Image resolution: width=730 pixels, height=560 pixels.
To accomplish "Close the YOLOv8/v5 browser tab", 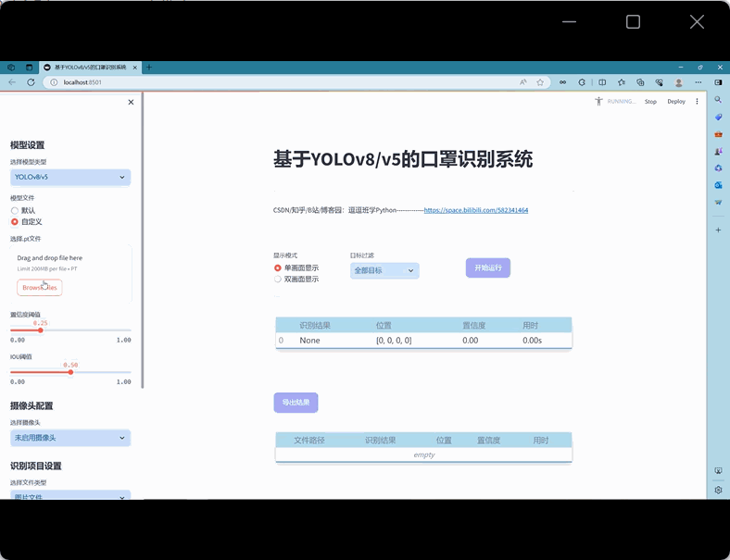I will point(135,68).
